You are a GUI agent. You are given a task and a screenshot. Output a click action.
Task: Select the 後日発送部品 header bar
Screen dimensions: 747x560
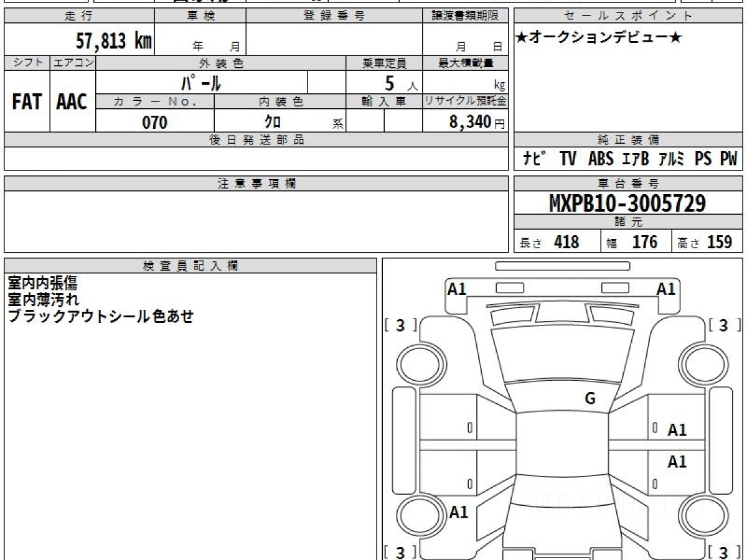[256, 139]
